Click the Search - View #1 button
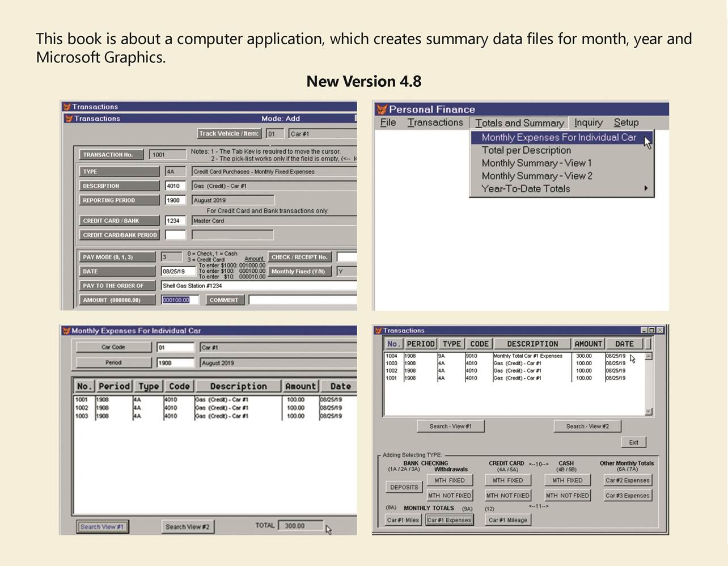 click(x=451, y=426)
